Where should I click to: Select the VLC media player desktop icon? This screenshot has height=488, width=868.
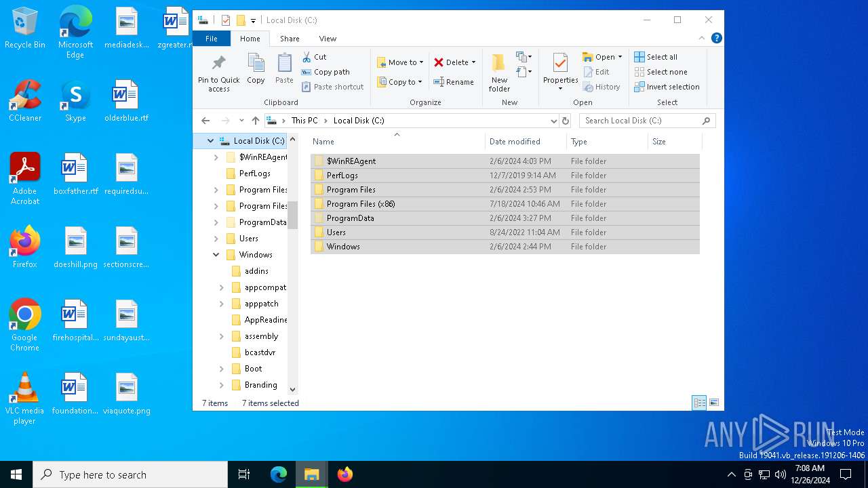pos(25,399)
